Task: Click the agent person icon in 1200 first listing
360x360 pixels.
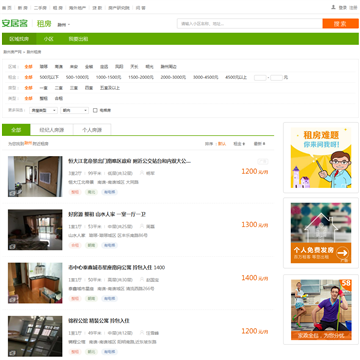Action: pos(142,173)
